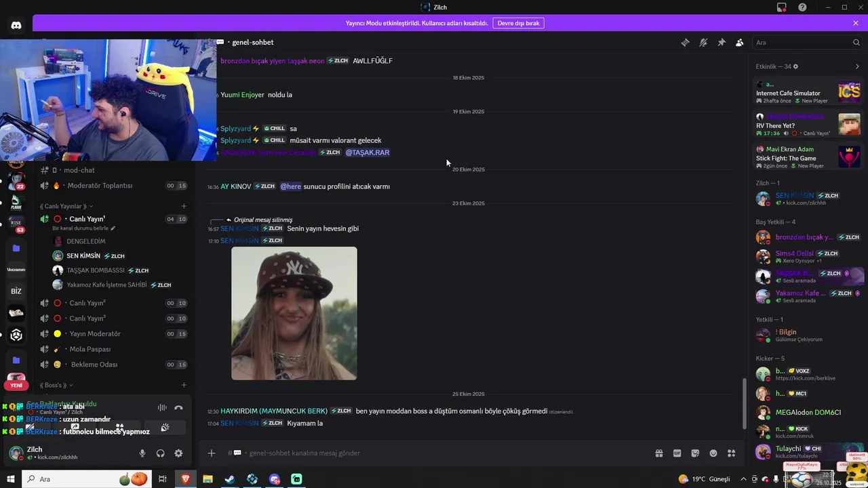Click the genel-sohbet message input field
This screenshot has width=868, height=488.
tap(434, 453)
